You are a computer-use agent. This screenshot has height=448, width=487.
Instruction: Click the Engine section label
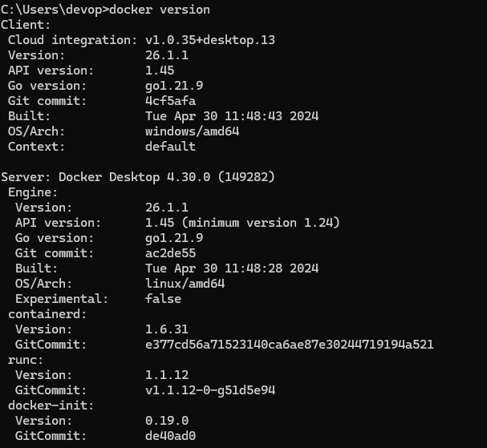tap(33, 192)
